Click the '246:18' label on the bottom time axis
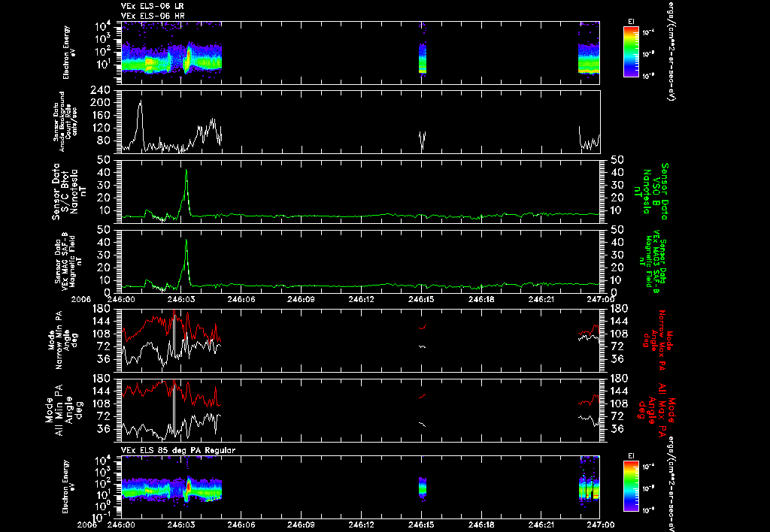 click(481, 524)
